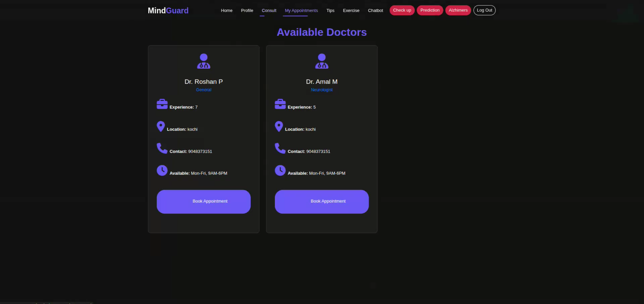Click the briefcase experience icon in Dr. Roshan P's card
644x304 pixels.
pyautogui.click(x=162, y=104)
